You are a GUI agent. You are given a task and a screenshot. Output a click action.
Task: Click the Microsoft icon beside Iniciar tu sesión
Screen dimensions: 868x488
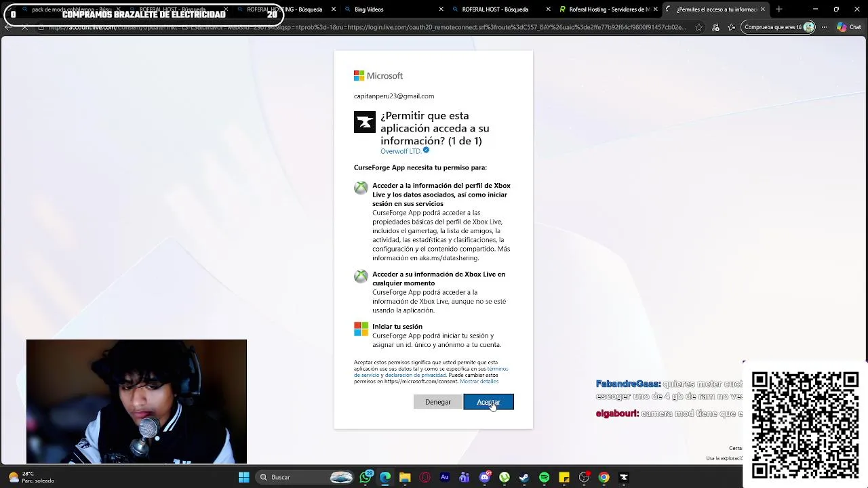point(361,329)
